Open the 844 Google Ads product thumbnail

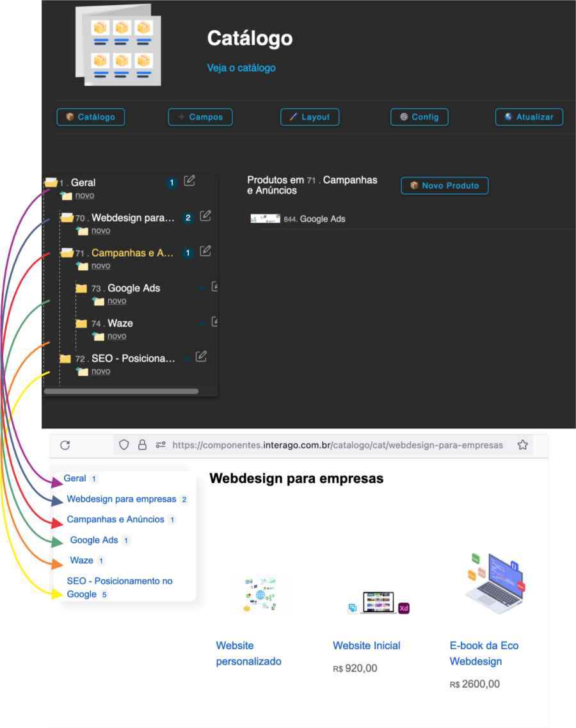pyautogui.click(x=265, y=219)
